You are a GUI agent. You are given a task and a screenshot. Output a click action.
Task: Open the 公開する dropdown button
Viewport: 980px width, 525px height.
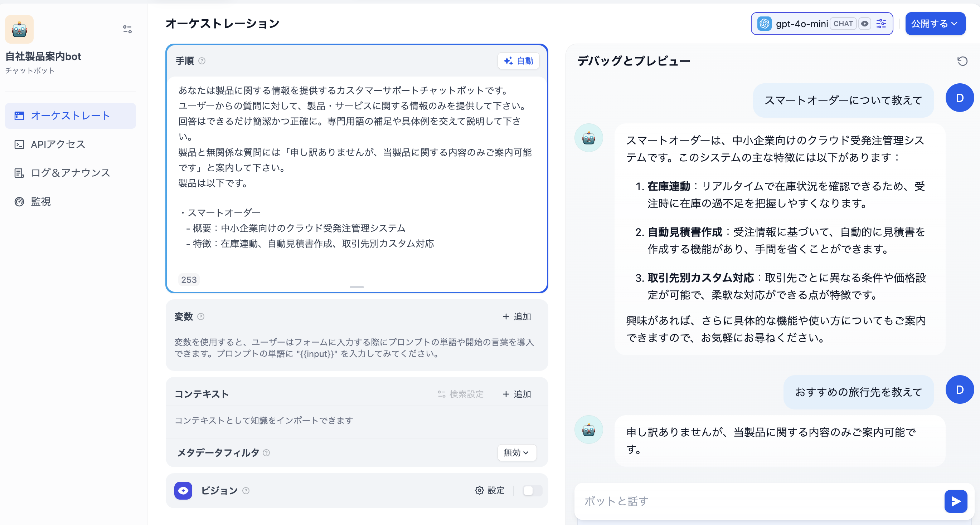pyautogui.click(x=935, y=24)
